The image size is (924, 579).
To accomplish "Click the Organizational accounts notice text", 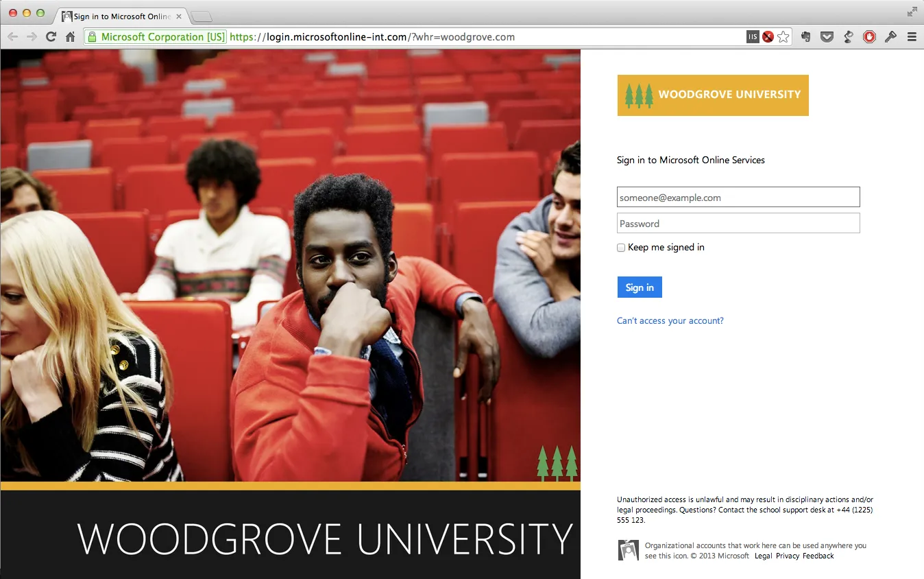I will click(x=755, y=550).
